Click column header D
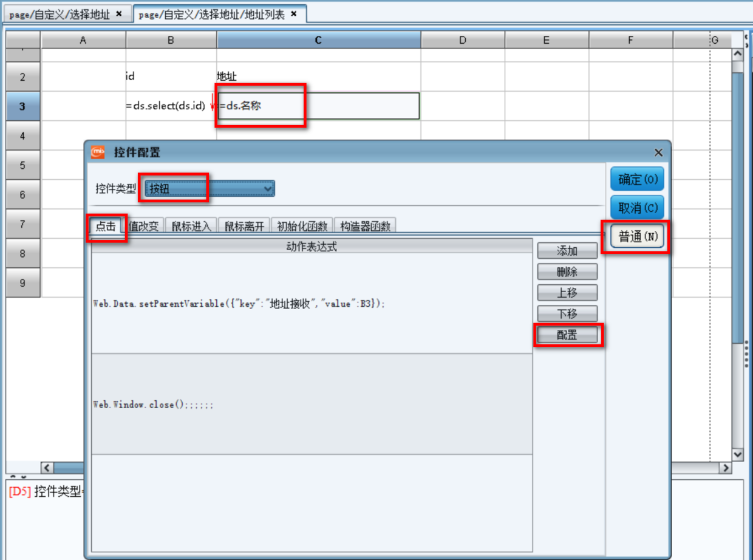 tap(463, 40)
